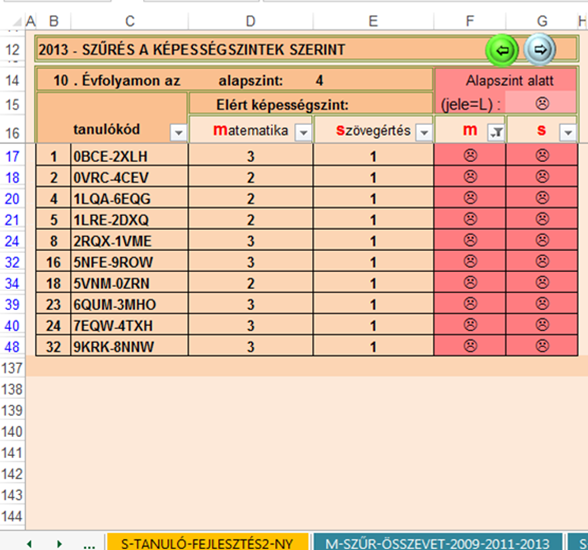Open the szövegértés column filter dropdown
This screenshot has width=588, height=550.
click(424, 132)
